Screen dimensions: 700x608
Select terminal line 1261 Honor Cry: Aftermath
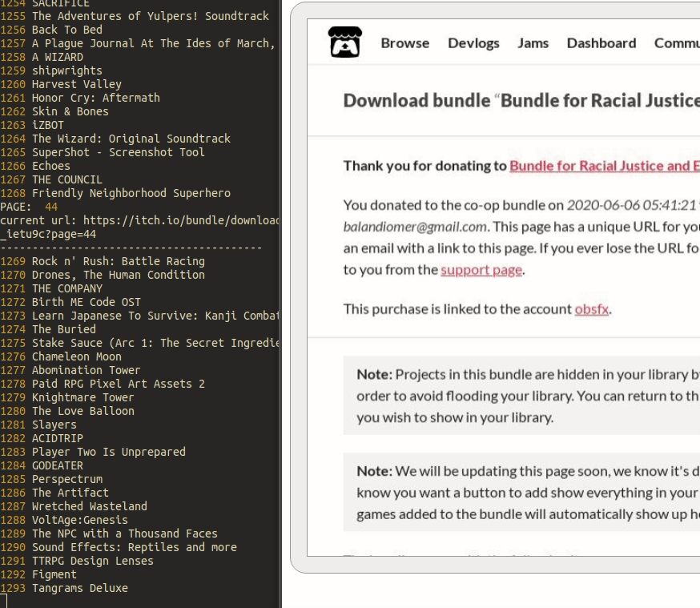tap(80, 98)
